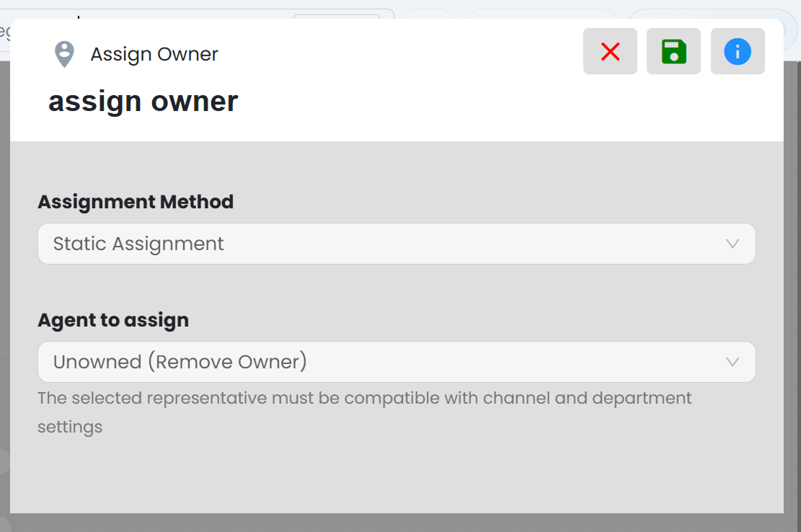Close the dialog with the red X icon
Image resolution: width=801 pixels, height=532 pixels.
610,52
